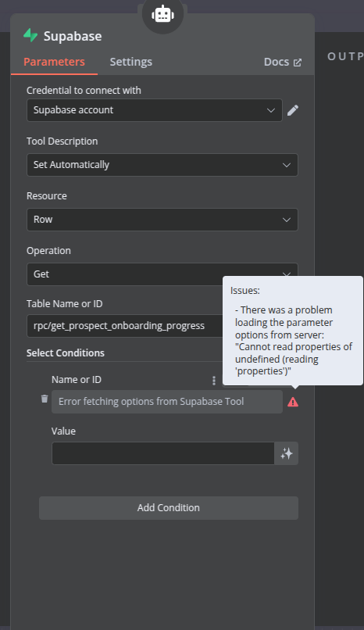
Task: Click sparkle AI icon beside Value field
Action: point(287,453)
